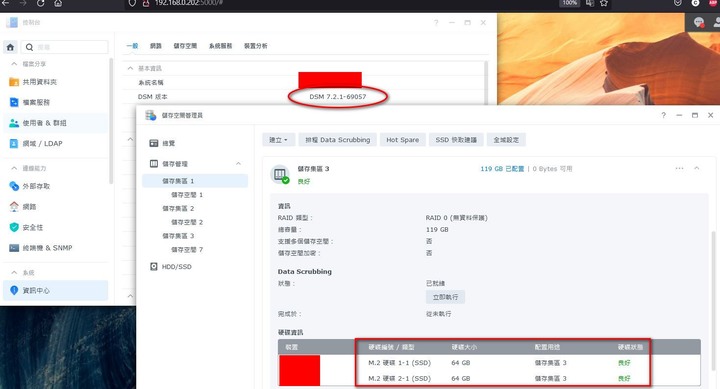Screen dimensions: 720x389
Task: Open 外部存取 external access icon
Action: click(x=14, y=186)
